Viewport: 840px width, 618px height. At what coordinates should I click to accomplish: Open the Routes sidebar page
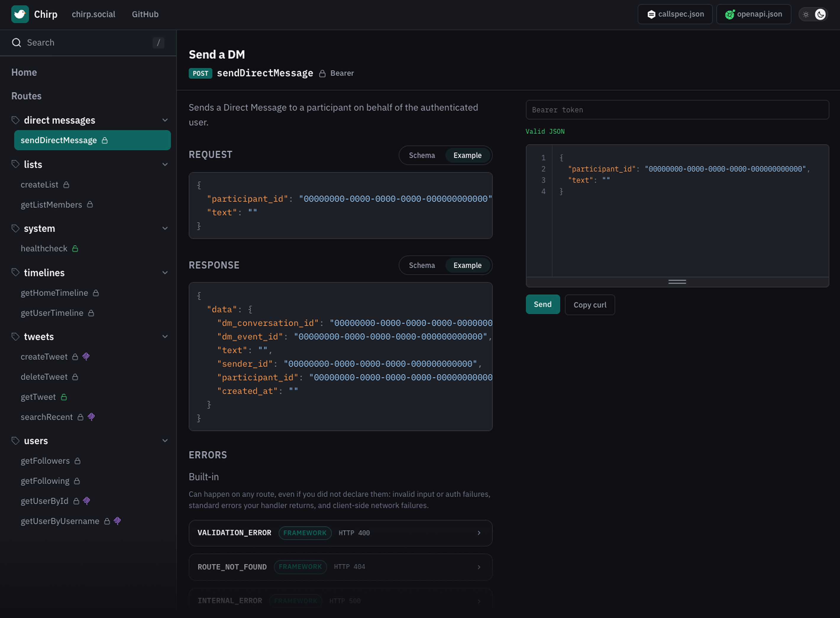[x=26, y=96]
